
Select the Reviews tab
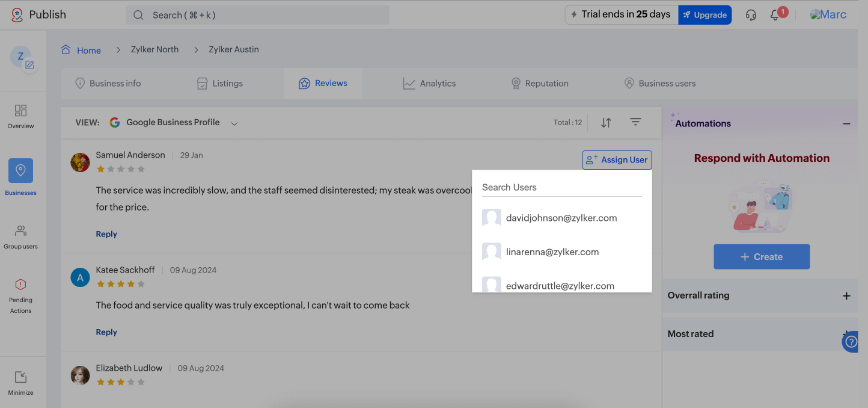point(323,84)
